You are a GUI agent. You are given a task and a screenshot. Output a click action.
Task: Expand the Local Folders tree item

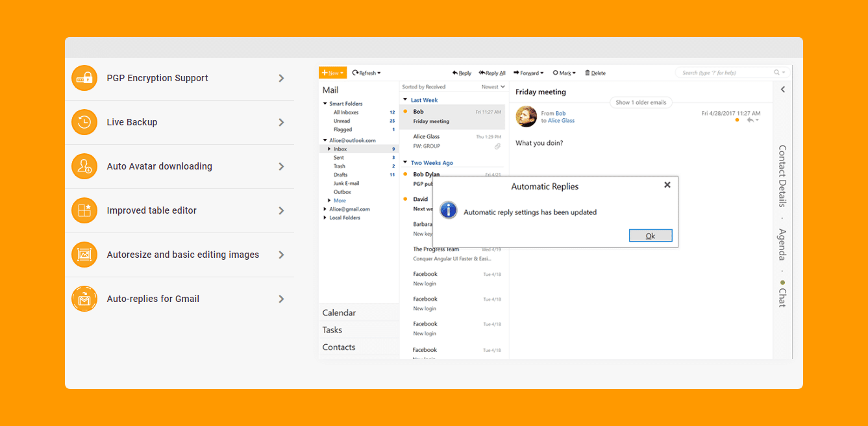coord(325,218)
